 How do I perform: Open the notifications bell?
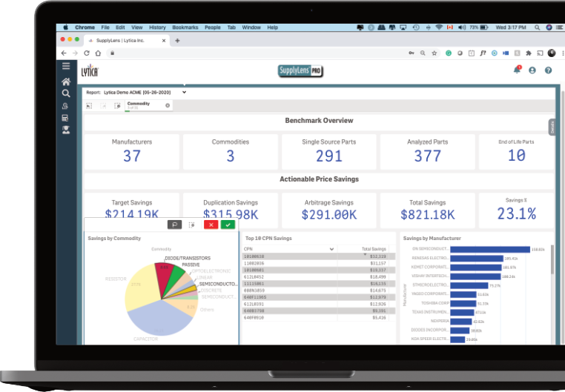click(x=517, y=70)
